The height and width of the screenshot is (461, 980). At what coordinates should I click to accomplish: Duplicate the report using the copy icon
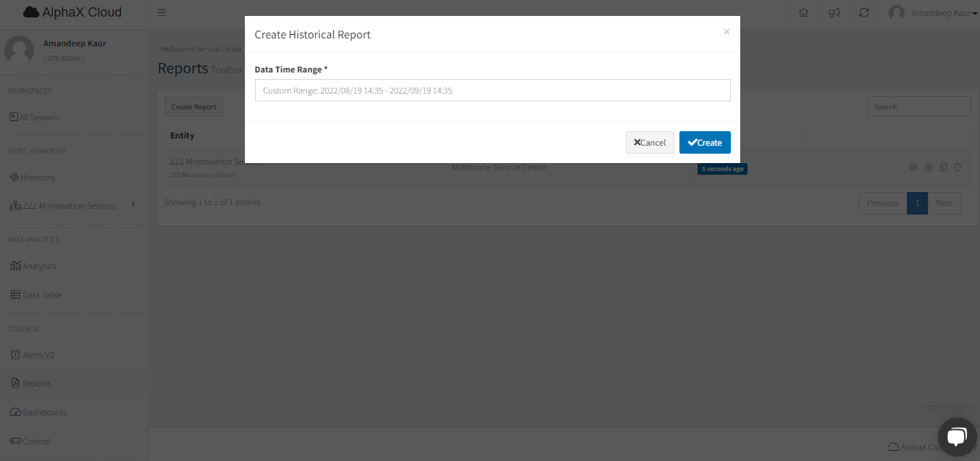pyautogui.click(x=943, y=167)
